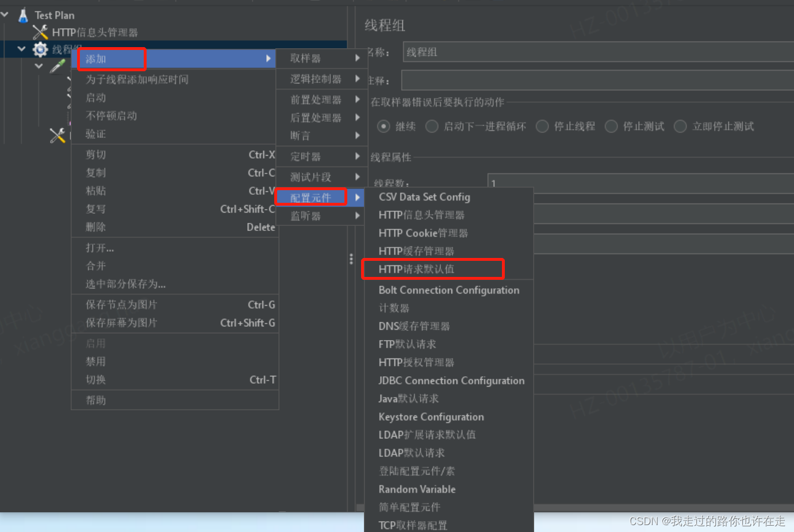
Task: Select 登陆配置元件/素
Action: [x=449, y=471]
